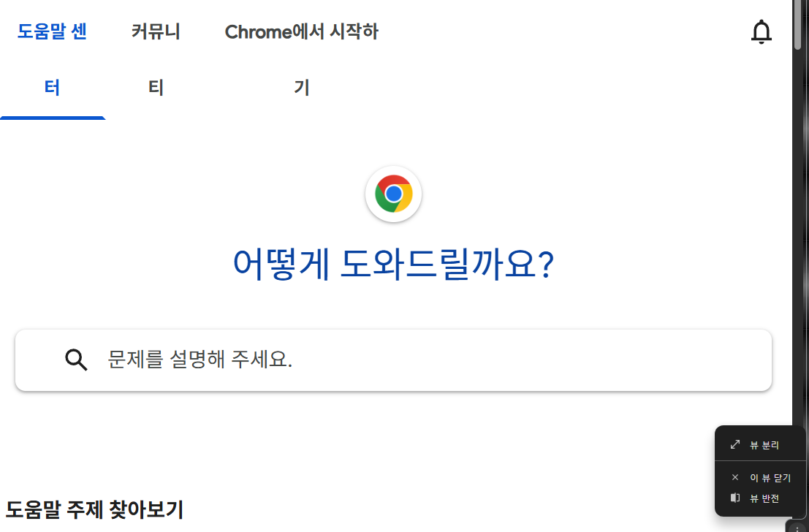Click the magnifying glass search icon
The width and height of the screenshot is (809, 532).
coord(76,360)
